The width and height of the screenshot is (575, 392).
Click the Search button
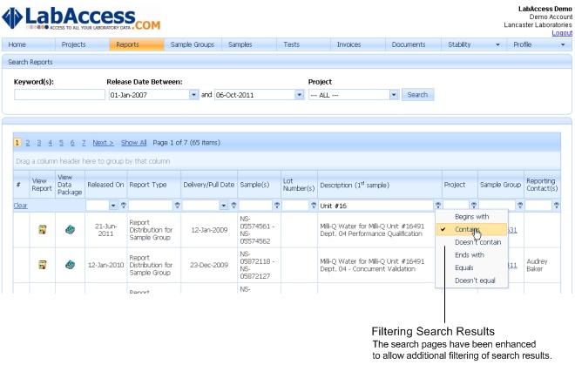pyautogui.click(x=417, y=95)
